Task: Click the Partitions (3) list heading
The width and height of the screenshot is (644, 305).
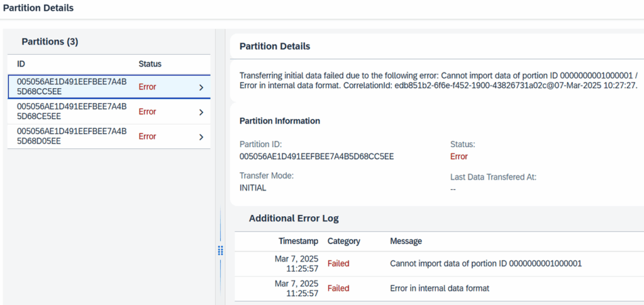Action: pos(50,42)
